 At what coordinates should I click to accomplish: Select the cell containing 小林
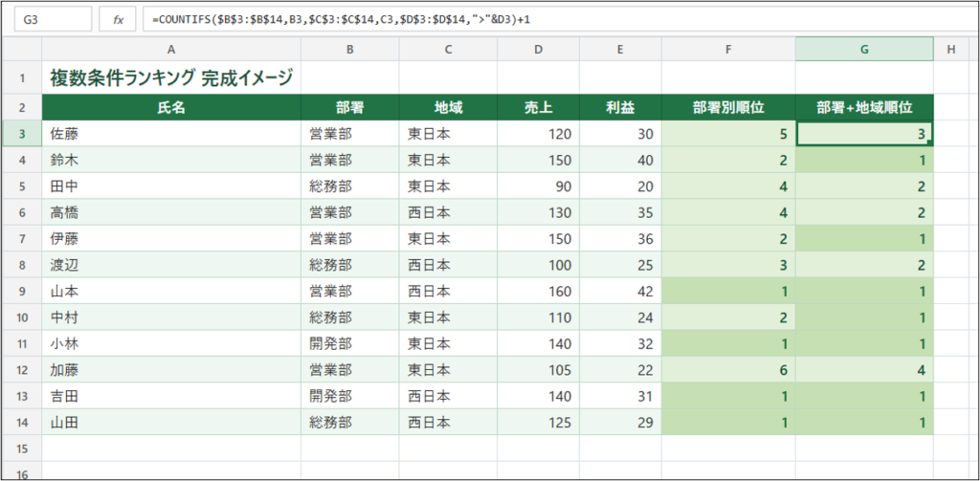click(171, 343)
